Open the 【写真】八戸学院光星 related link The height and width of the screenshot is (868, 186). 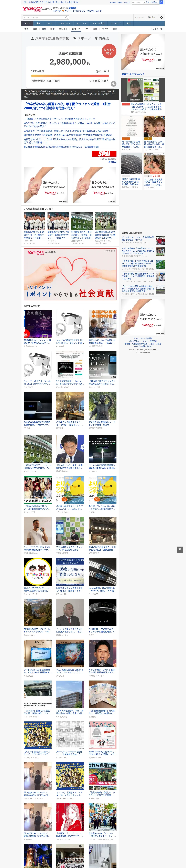(59, 119)
